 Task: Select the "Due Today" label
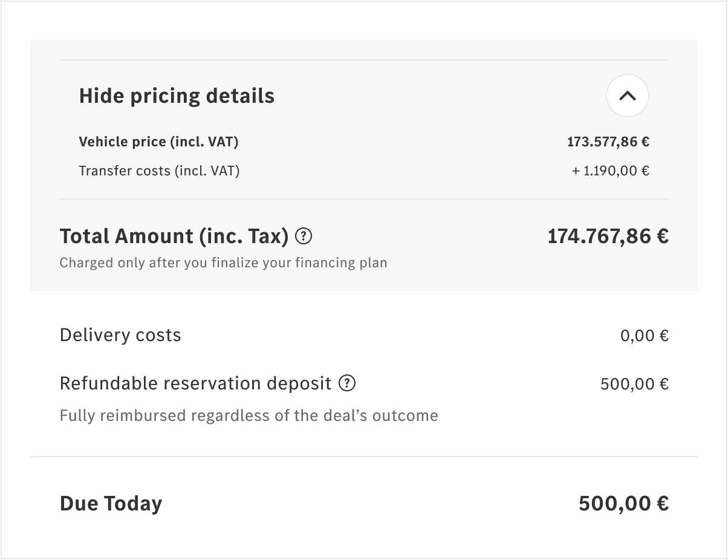(111, 503)
